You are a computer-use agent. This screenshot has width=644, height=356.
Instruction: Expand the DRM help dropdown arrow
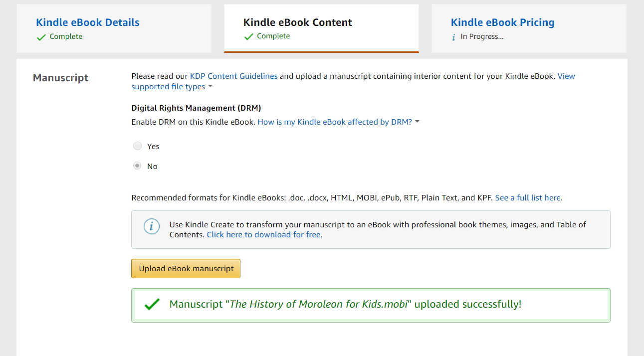tap(417, 122)
